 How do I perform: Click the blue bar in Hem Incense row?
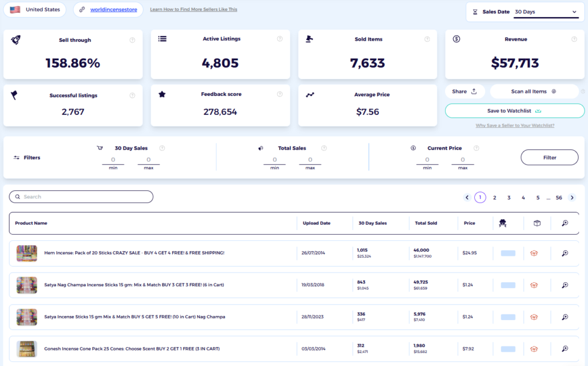click(508, 253)
